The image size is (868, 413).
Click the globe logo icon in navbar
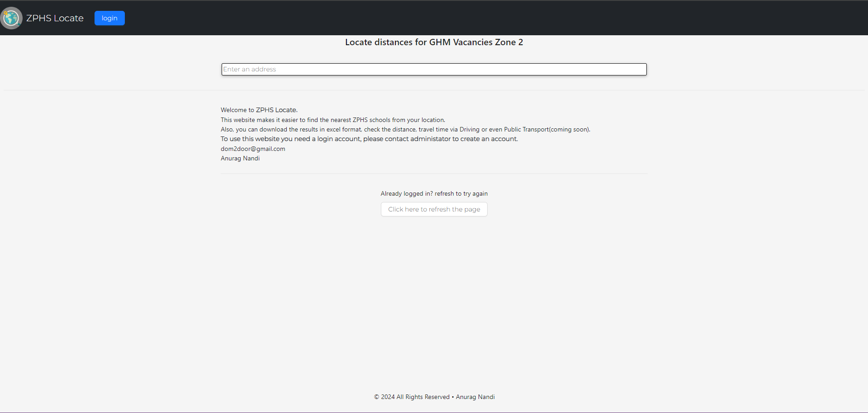pos(11,18)
